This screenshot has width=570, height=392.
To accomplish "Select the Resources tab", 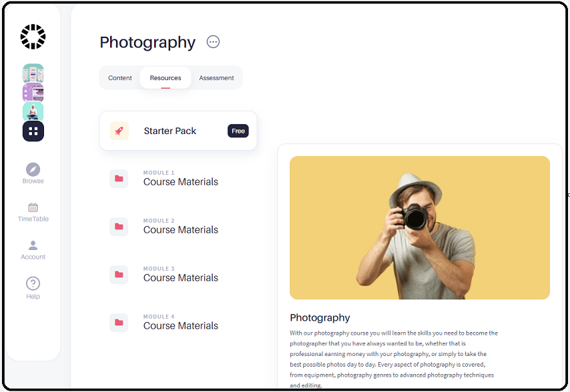I will click(x=166, y=78).
